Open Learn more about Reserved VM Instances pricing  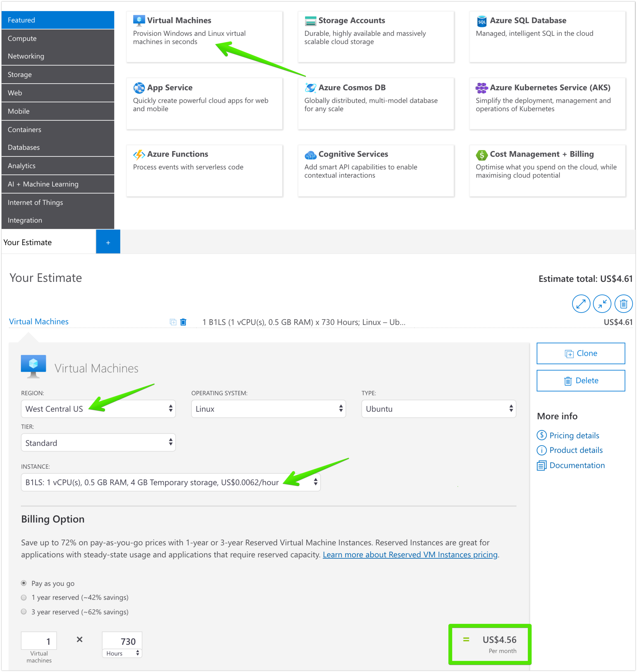click(410, 555)
